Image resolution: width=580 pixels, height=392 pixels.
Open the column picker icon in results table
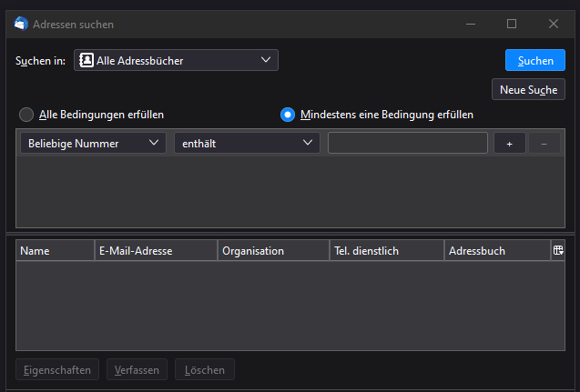click(x=558, y=250)
